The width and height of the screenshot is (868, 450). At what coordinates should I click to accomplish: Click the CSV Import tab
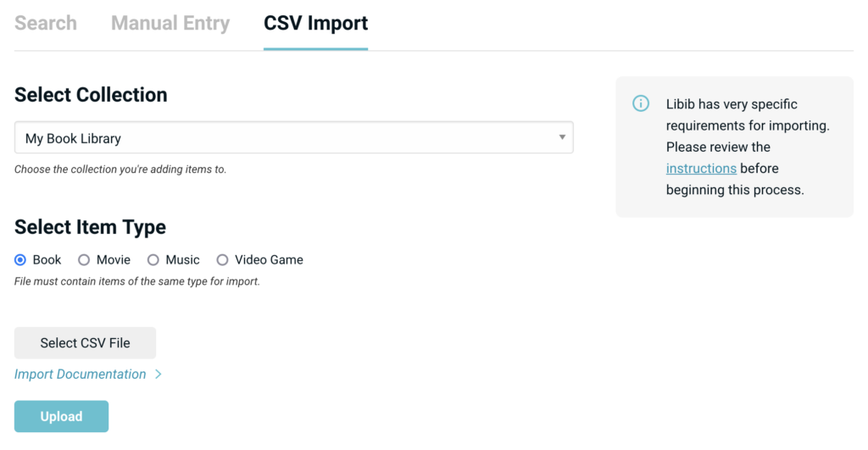pyautogui.click(x=315, y=23)
